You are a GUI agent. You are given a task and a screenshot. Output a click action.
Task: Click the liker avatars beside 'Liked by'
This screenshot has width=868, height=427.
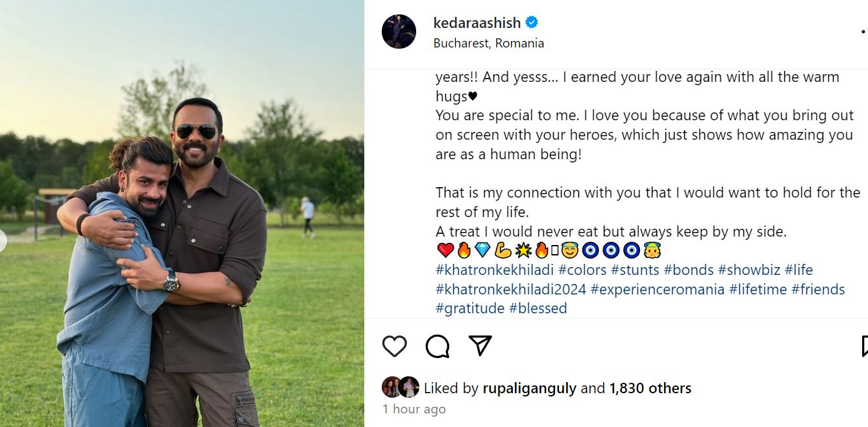(400, 387)
